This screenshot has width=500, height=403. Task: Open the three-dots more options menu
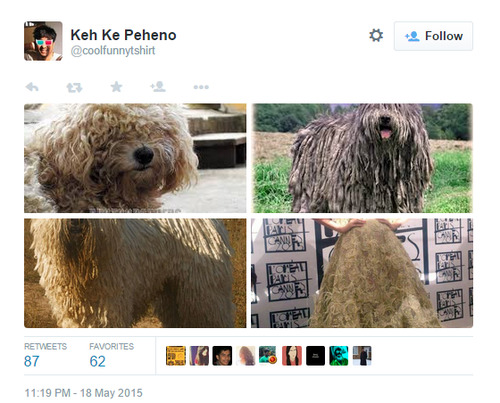201,87
